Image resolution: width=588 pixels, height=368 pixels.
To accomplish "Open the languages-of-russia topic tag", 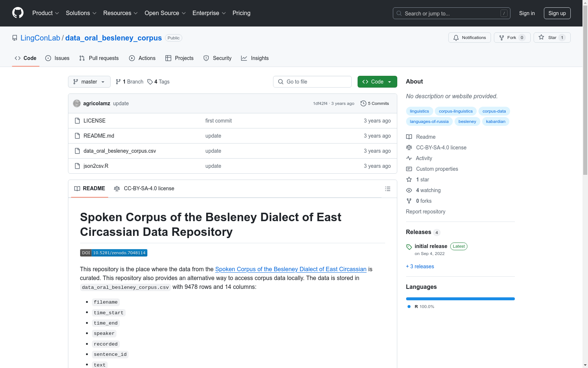I will [x=429, y=121].
